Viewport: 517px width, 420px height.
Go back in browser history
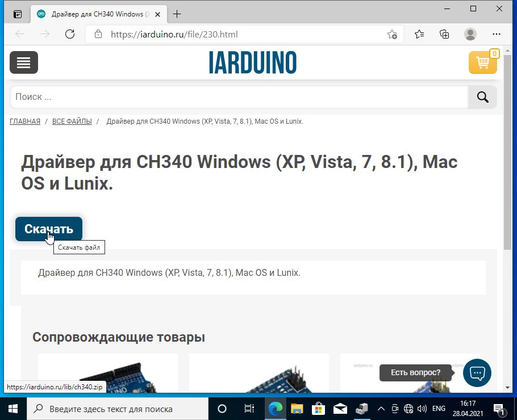pyautogui.click(x=20, y=34)
